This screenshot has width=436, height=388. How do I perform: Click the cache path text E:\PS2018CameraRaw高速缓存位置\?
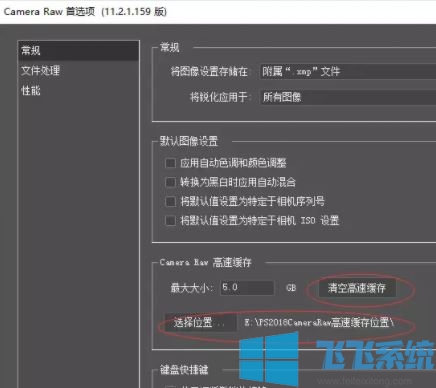pyautogui.click(x=319, y=322)
